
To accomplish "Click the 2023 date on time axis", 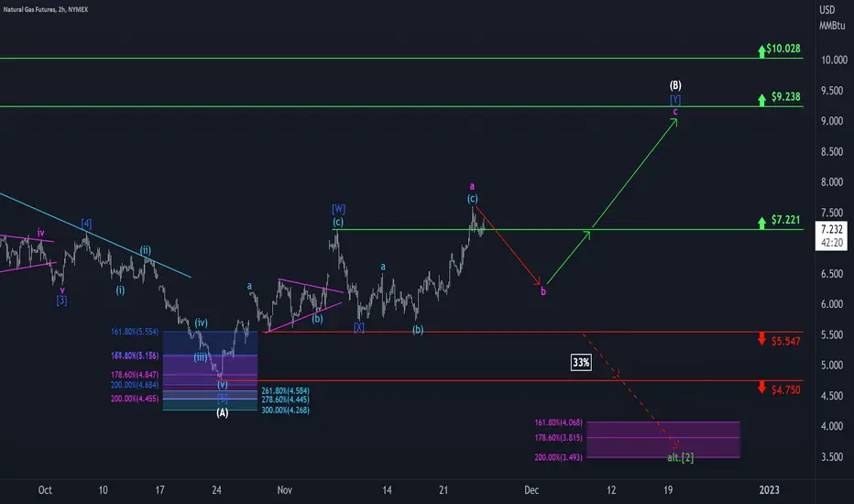I will (769, 490).
